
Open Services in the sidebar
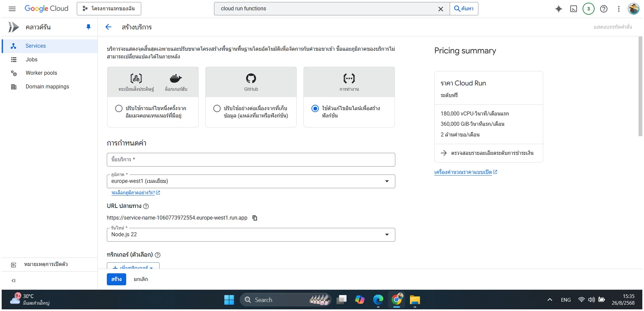[x=50, y=46]
